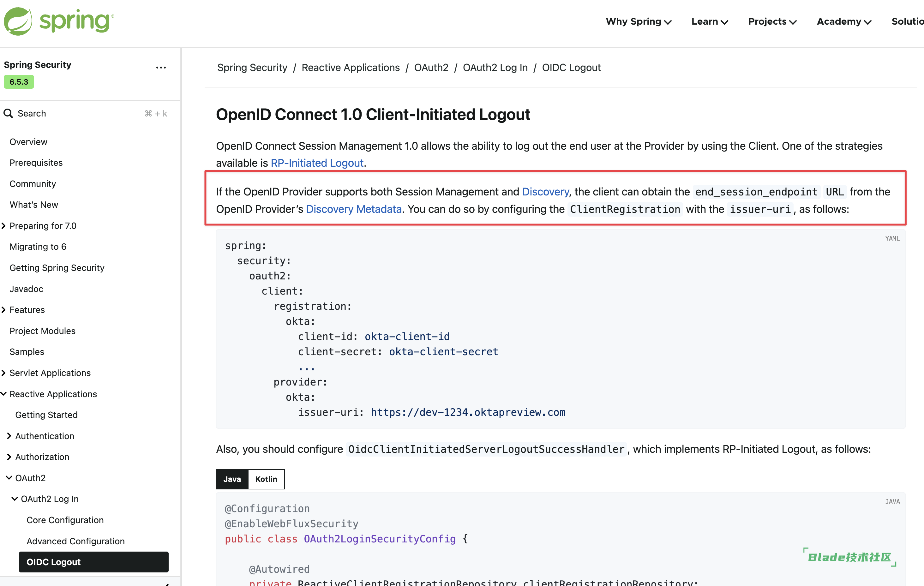Switch to the Kotlin code tab

(266, 479)
